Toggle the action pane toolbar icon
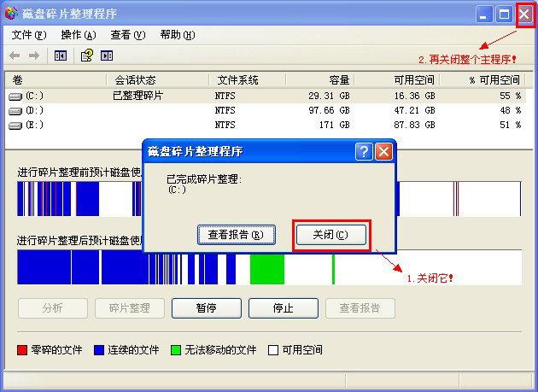 pyautogui.click(x=107, y=56)
